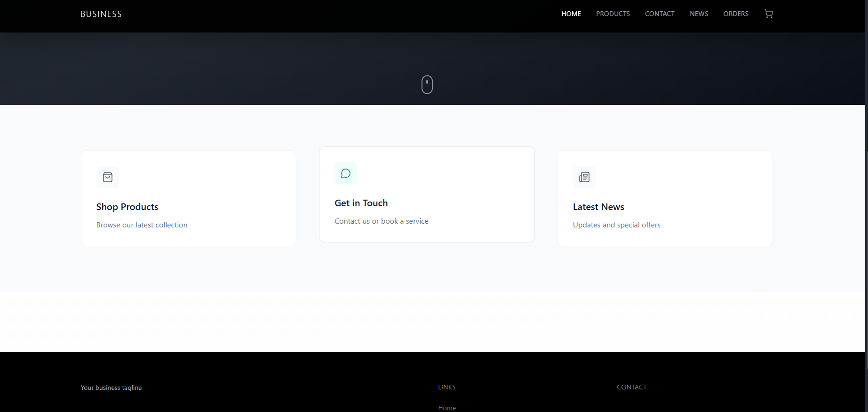Image resolution: width=868 pixels, height=412 pixels.
Task: Click the CONTACT footer heading
Action: [x=632, y=387]
